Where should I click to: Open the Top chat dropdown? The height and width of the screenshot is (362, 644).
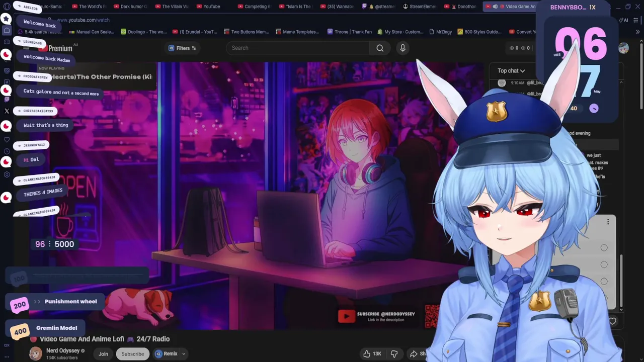[511, 71]
